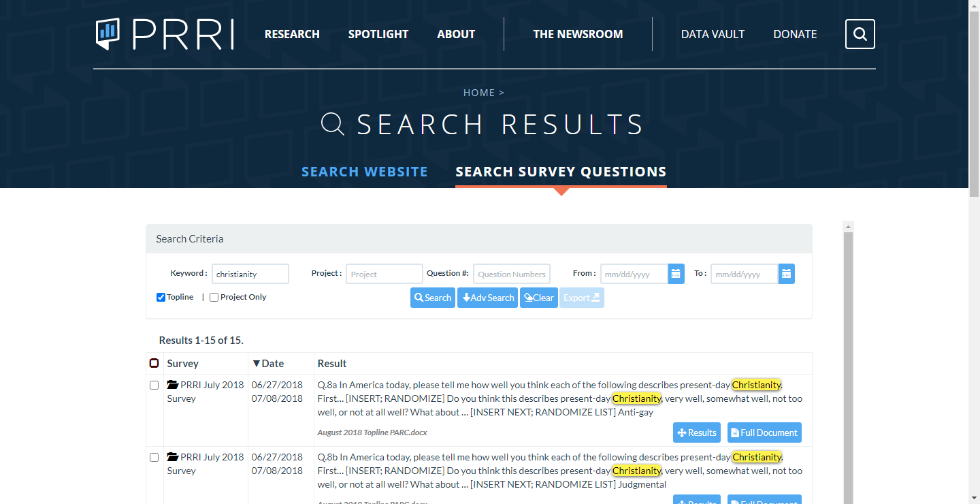
Task: Click the Keyword input field
Action: pos(250,274)
